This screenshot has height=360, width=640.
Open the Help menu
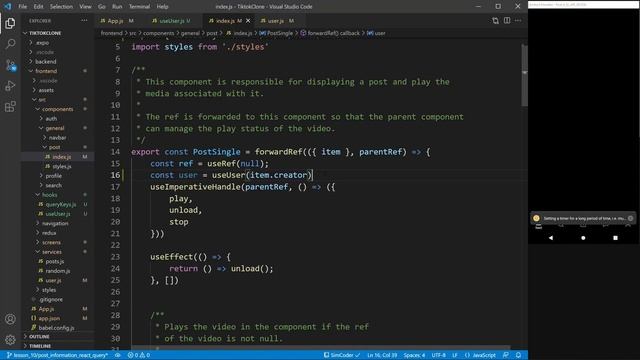click(x=162, y=7)
